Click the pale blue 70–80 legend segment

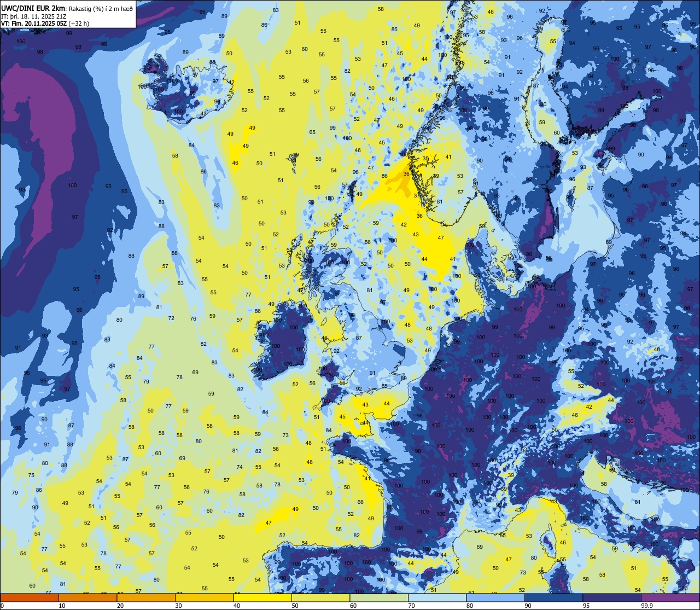point(437,597)
